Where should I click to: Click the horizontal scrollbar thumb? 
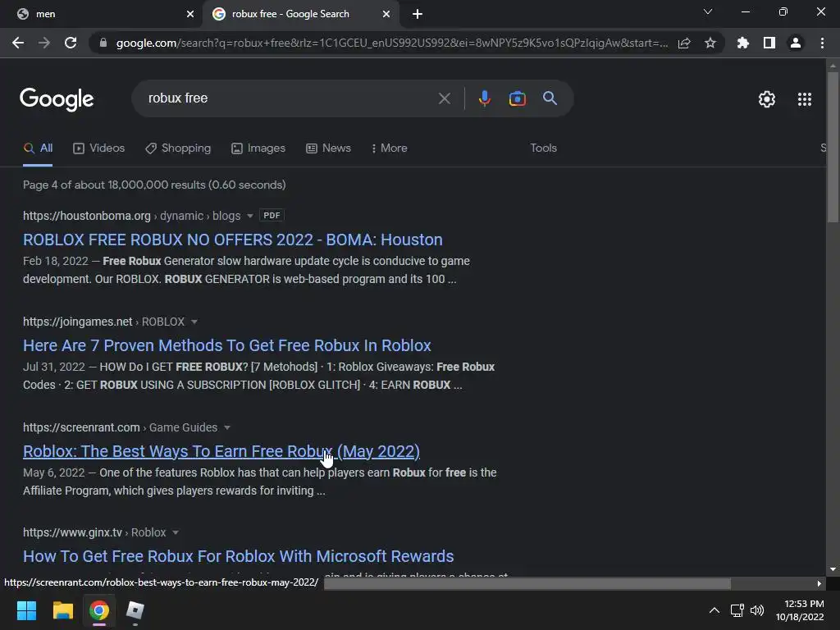(x=527, y=583)
